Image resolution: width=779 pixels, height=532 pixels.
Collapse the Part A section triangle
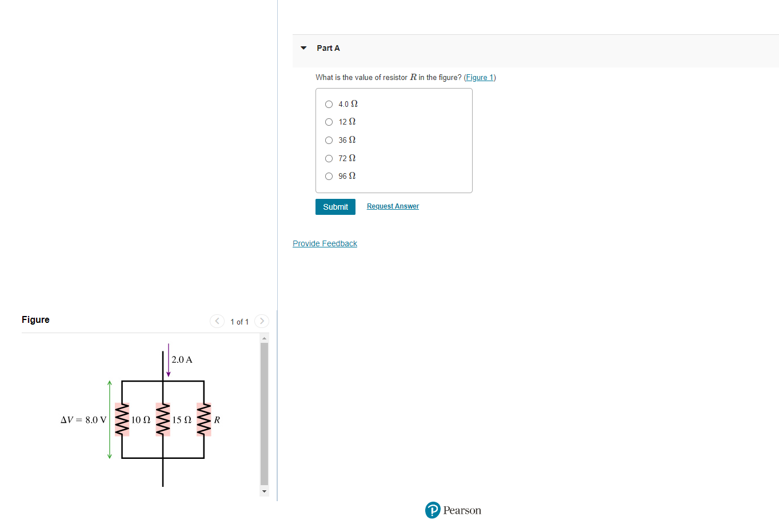point(303,48)
